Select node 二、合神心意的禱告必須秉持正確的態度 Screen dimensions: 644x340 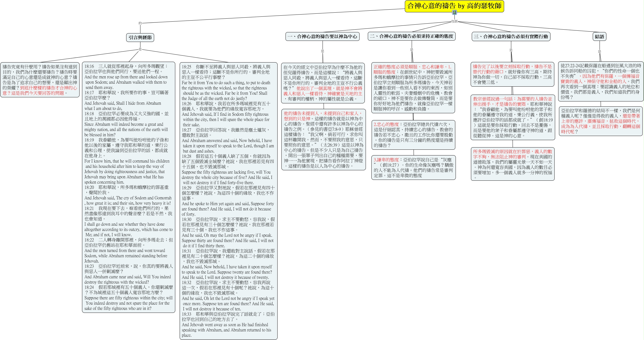coord(412,36)
